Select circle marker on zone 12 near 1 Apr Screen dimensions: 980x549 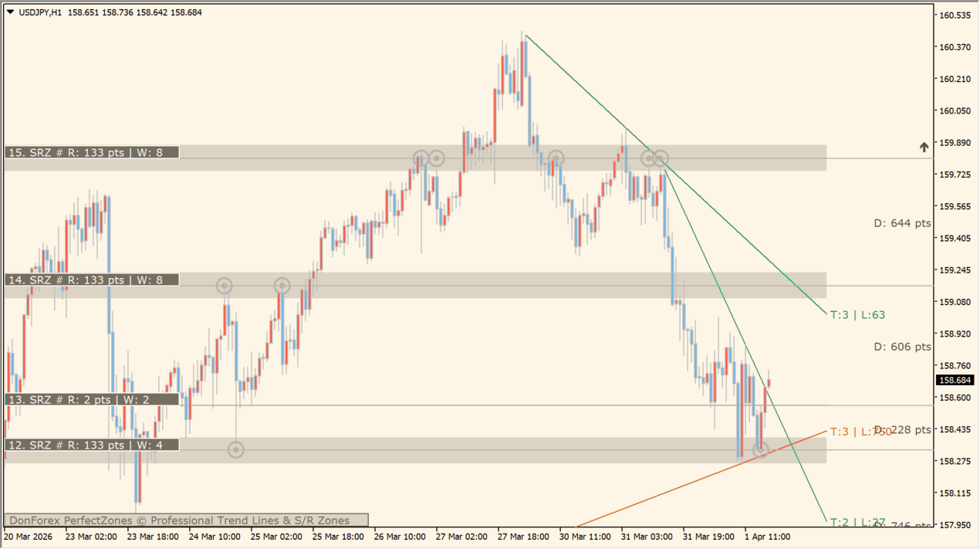pos(761,449)
